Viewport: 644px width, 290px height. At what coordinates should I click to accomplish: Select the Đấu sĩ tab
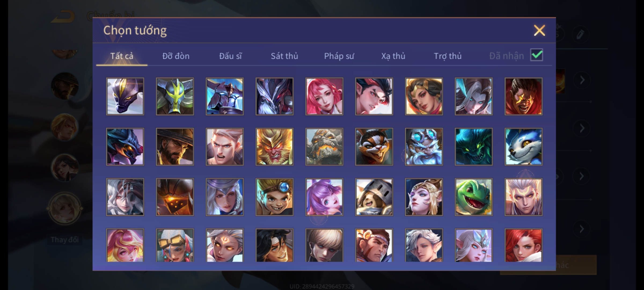[x=230, y=56]
